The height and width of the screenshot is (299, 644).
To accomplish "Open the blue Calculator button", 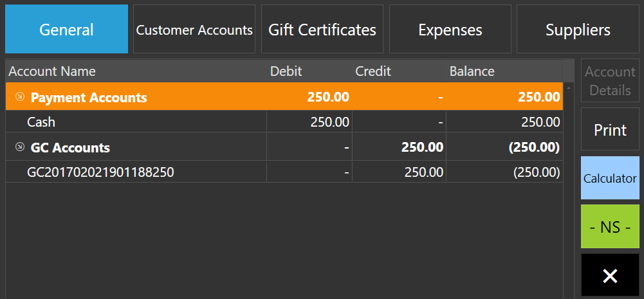I will [x=610, y=178].
